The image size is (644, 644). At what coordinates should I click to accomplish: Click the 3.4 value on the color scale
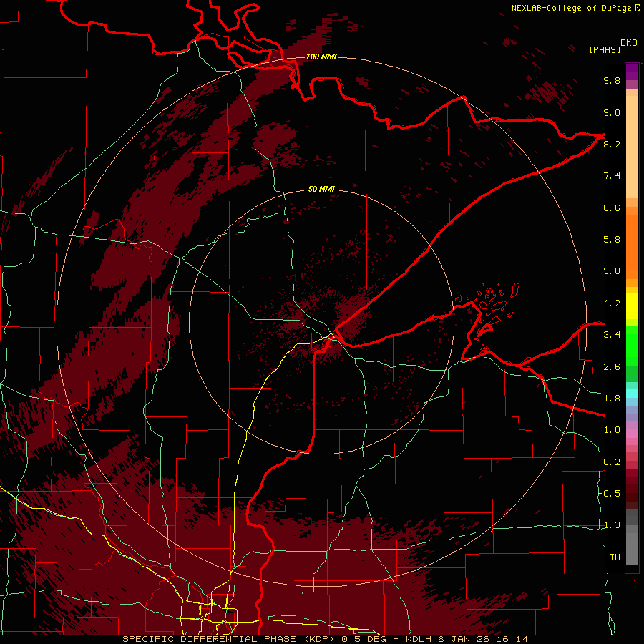612,335
